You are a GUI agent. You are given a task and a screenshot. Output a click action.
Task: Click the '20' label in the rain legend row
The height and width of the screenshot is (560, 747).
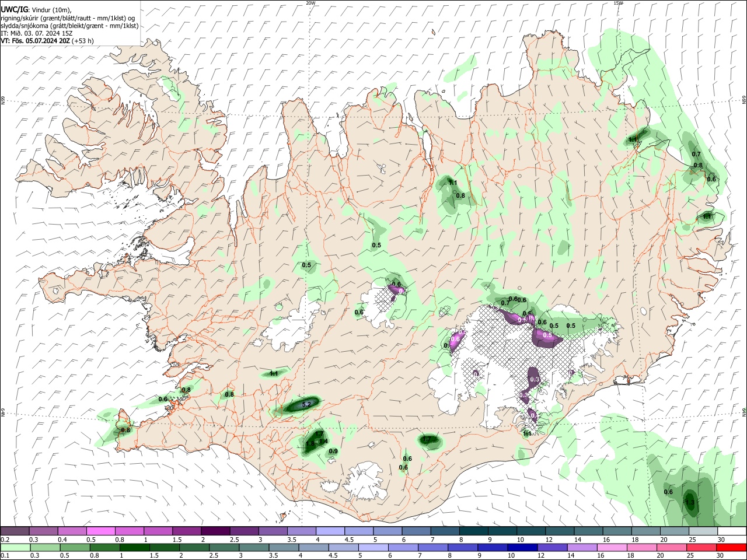(661, 556)
